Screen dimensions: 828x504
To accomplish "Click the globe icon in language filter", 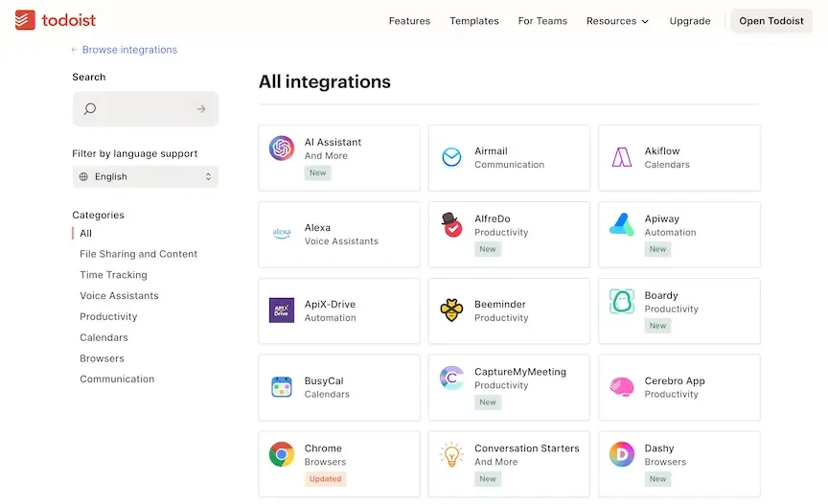I will pos(83,177).
